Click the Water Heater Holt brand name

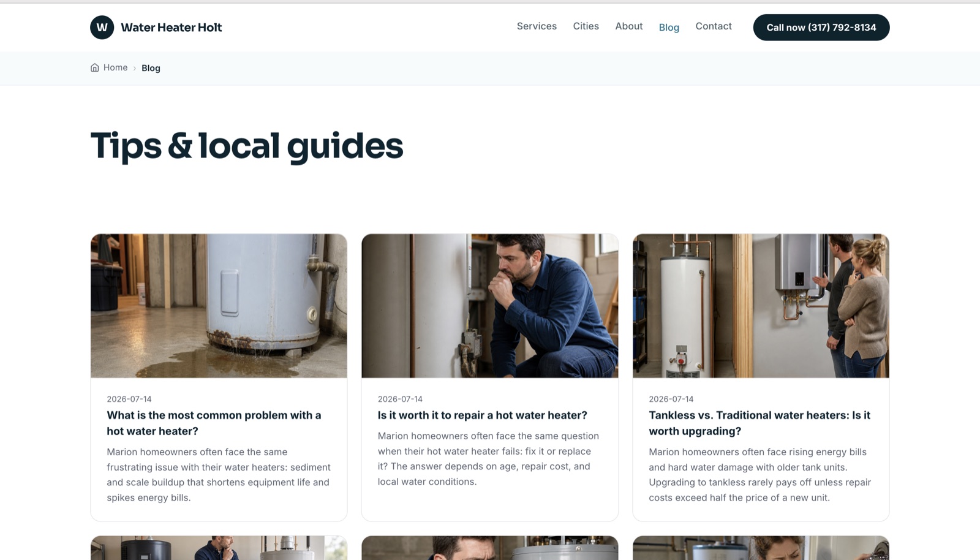(171, 28)
